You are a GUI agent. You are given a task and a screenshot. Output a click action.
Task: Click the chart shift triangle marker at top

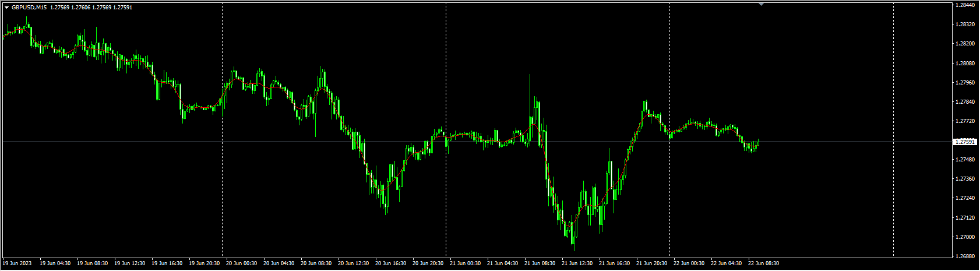(x=761, y=4)
